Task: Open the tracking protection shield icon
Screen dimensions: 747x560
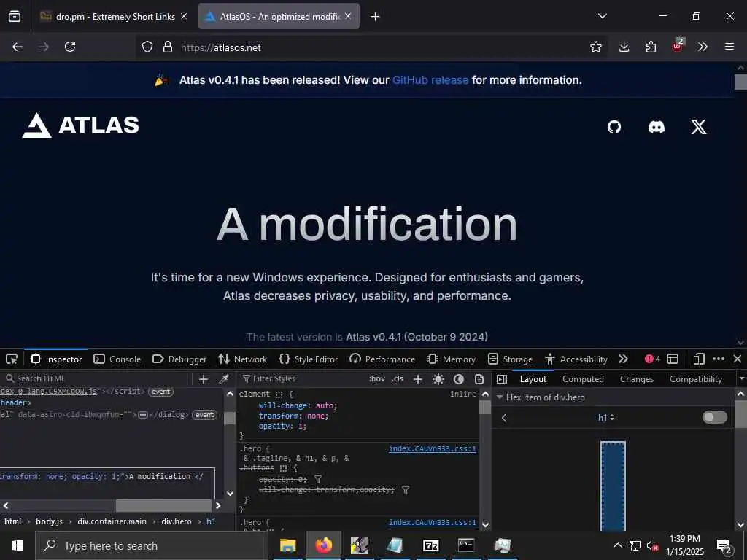Action: click(147, 47)
